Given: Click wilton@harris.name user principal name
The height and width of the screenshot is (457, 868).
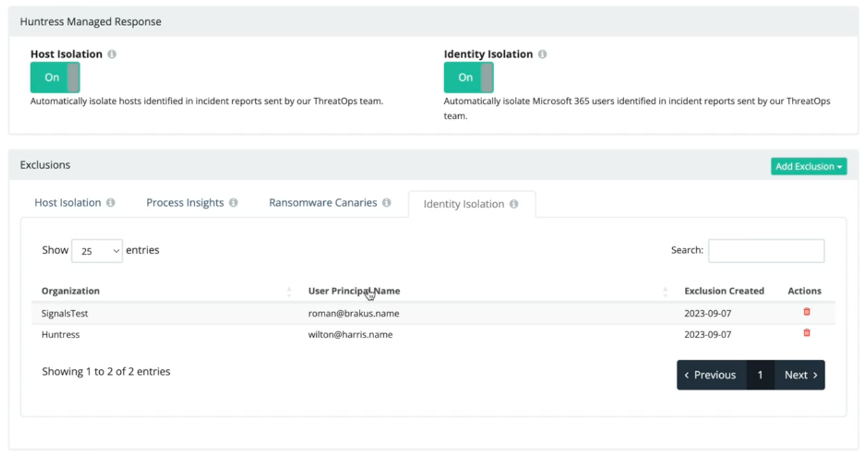Looking at the screenshot, I should pyautogui.click(x=351, y=334).
